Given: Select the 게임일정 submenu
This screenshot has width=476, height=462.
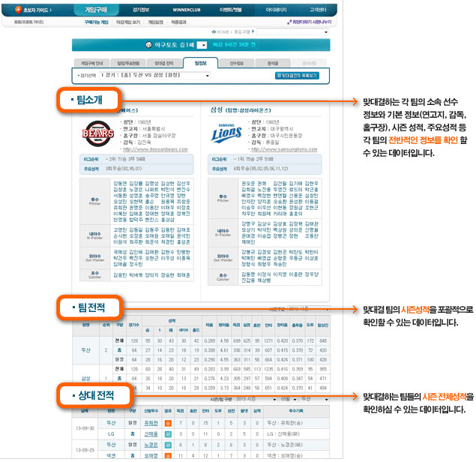Looking at the screenshot, I should pyautogui.click(x=155, y=22).
